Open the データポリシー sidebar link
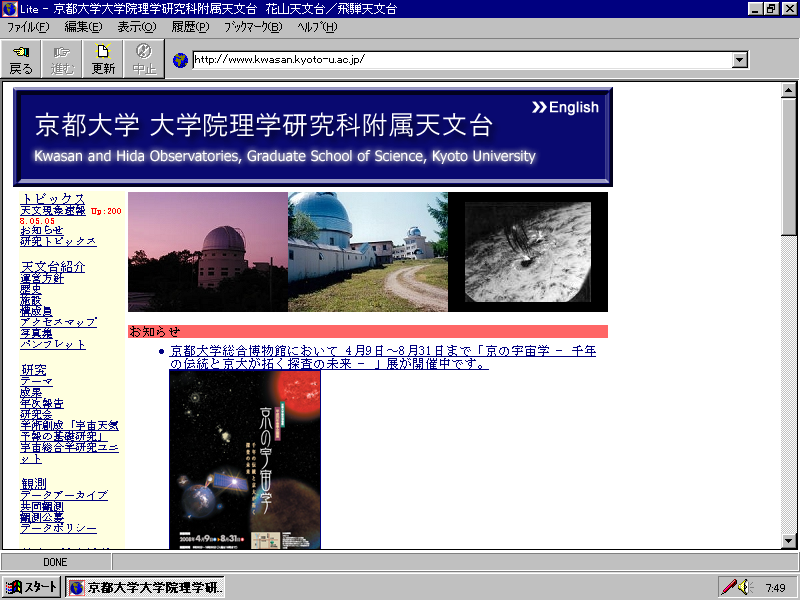 (x=58, y=529)
